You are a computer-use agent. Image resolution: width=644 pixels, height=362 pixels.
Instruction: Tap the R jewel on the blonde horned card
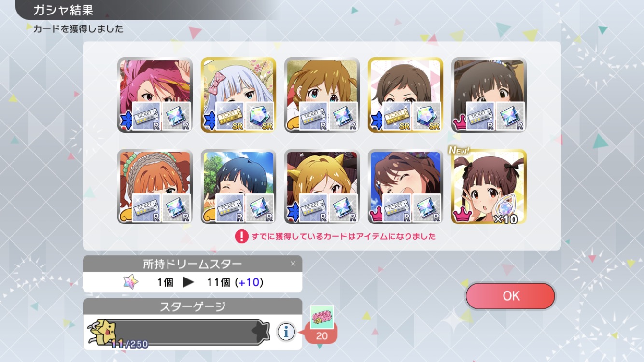click(x=343, y=208)
